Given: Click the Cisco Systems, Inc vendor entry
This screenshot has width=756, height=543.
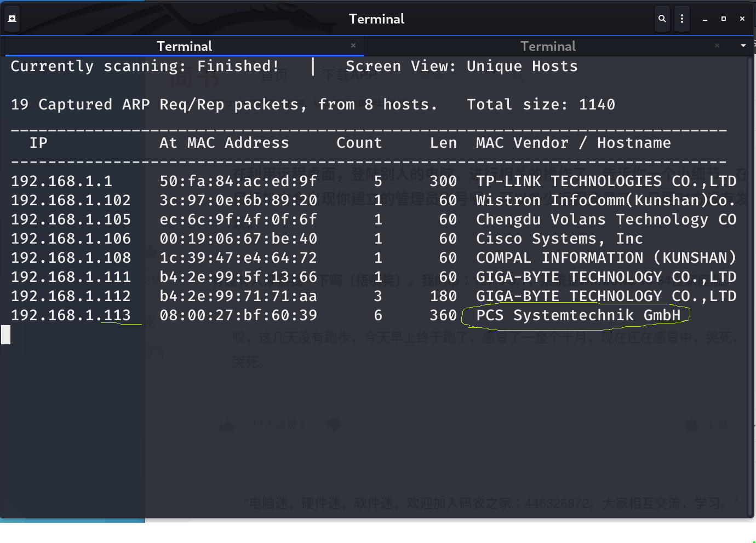Looking at the screenshot, I should coord(559,239).
